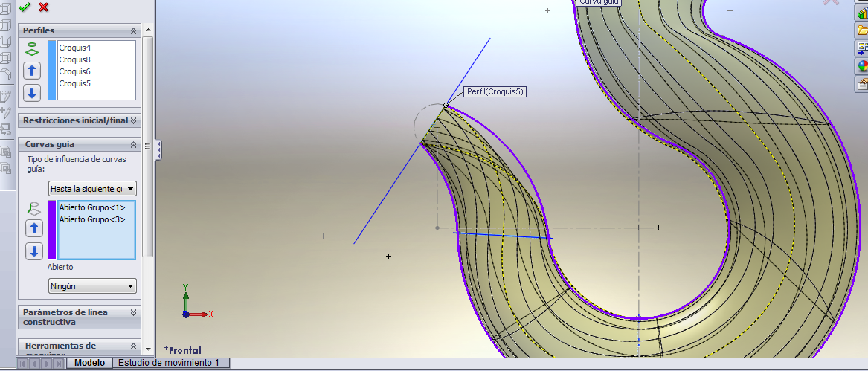Expand Restricciones inicial/final section

[133, 120]
